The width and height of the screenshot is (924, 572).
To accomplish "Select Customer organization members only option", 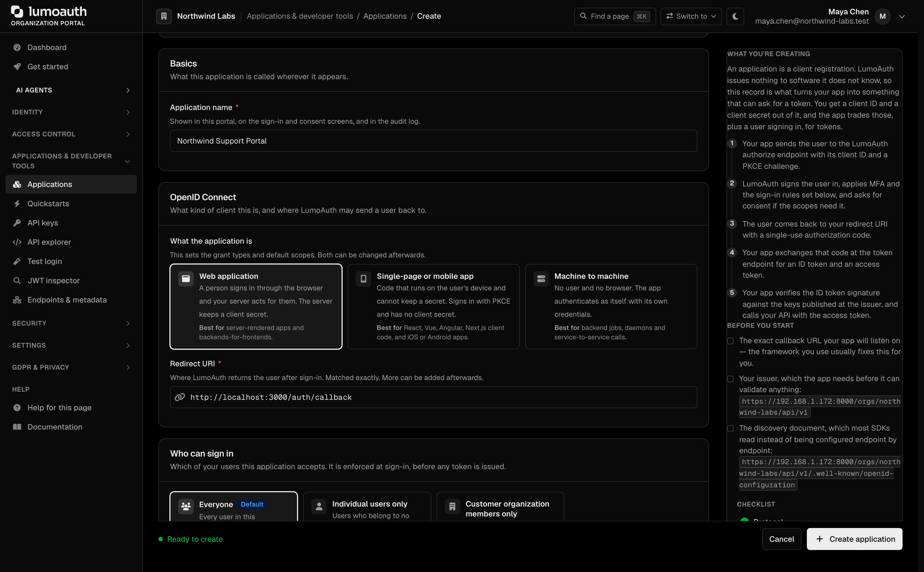I will 501,507.
